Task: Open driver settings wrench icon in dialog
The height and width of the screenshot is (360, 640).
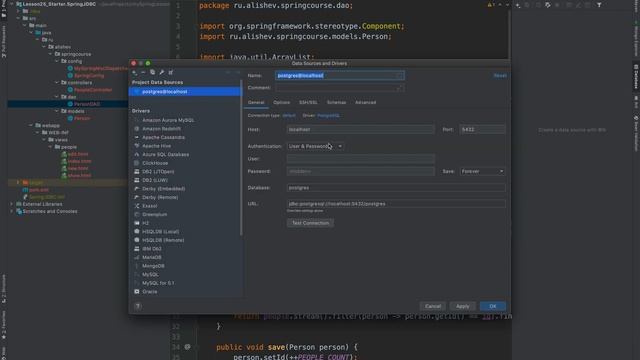Action: point(162,72)
